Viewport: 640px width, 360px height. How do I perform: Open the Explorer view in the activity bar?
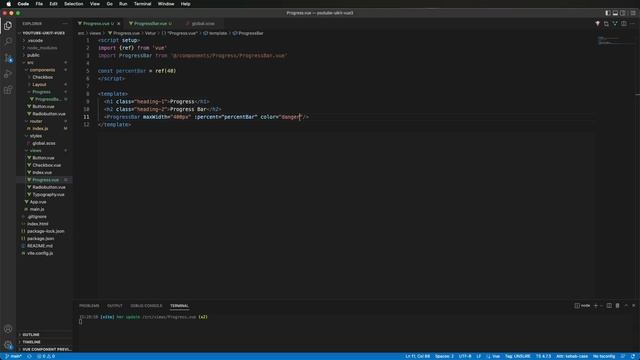(x=8, y=26)
